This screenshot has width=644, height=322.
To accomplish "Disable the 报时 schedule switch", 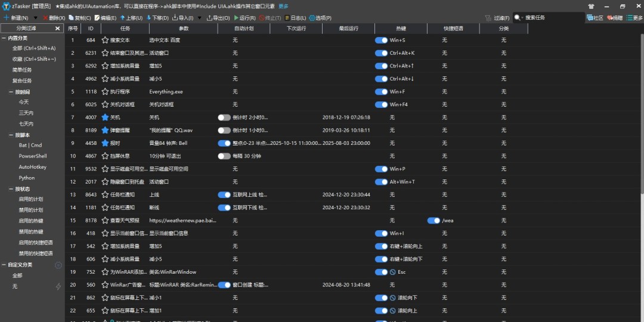I will (224, 143).
